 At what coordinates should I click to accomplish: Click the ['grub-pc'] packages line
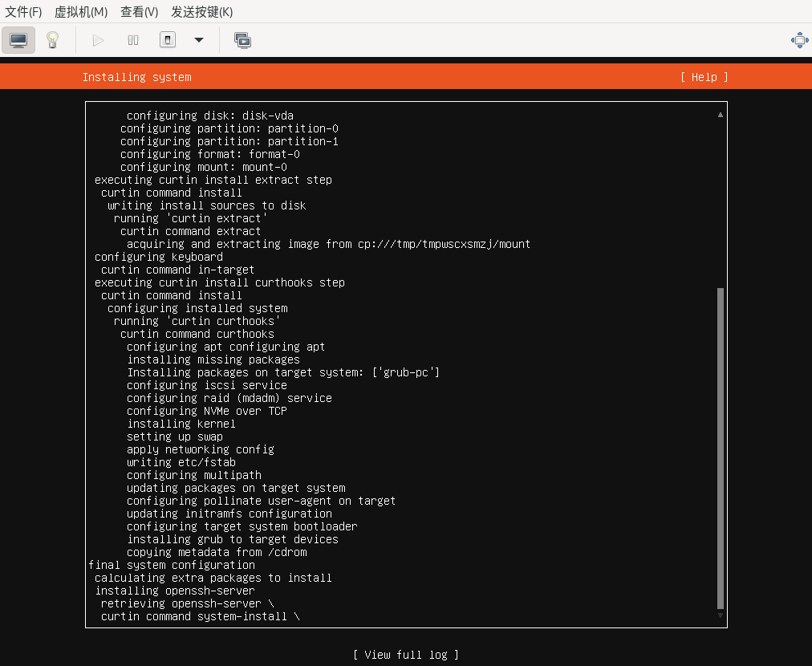click(283, 372)
